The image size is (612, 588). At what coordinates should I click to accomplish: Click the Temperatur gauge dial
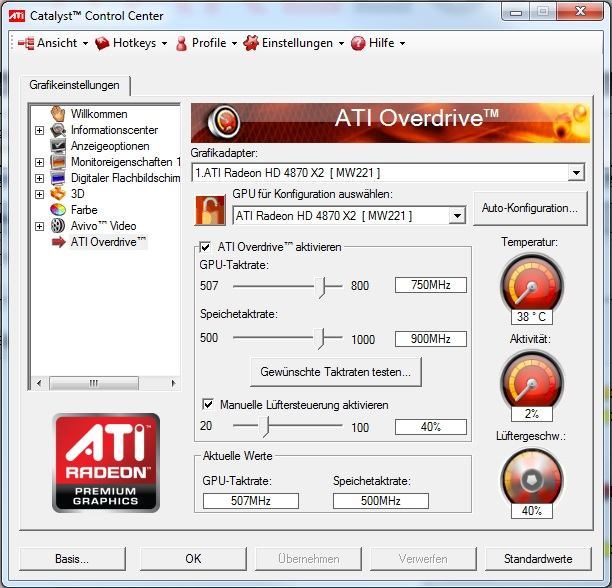point(532,284)
